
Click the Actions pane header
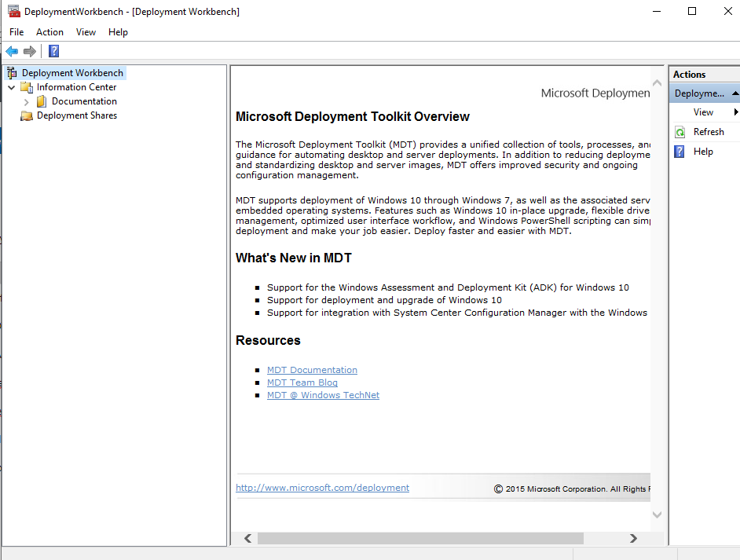point(704,75)
